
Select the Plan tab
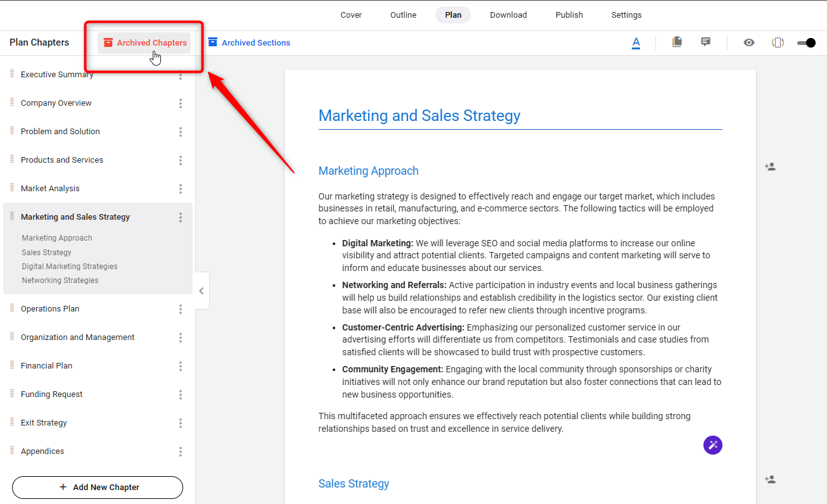click(453, 15)
